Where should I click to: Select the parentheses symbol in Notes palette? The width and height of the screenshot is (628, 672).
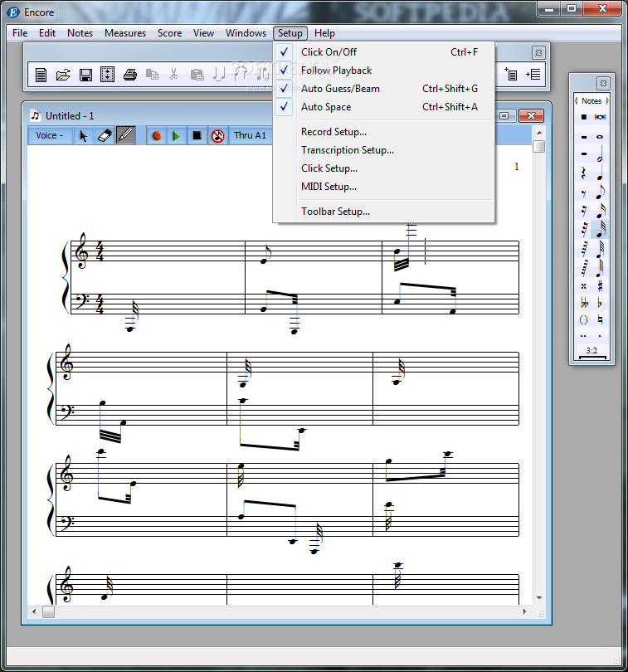click(x=583, y=319)
